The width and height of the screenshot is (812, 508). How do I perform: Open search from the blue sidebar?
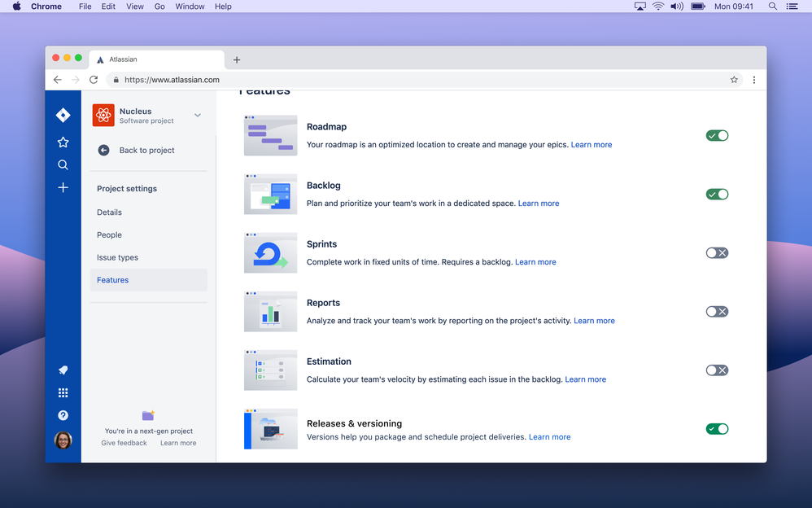[x=63, y=164]
